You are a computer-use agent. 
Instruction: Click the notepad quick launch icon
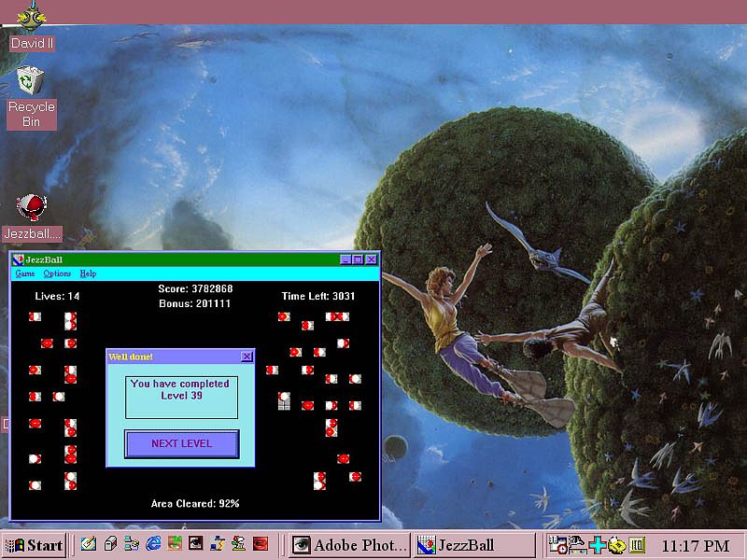tap(89, 544)
